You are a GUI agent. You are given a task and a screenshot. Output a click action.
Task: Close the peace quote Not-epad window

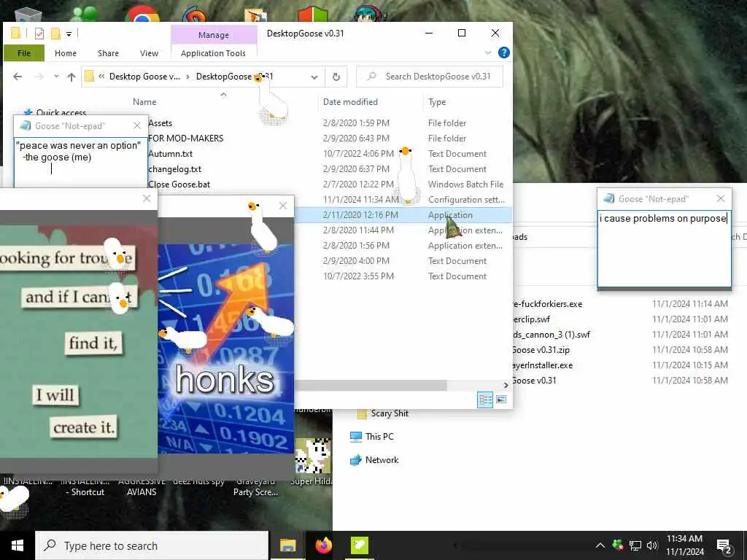coord(137,125)
